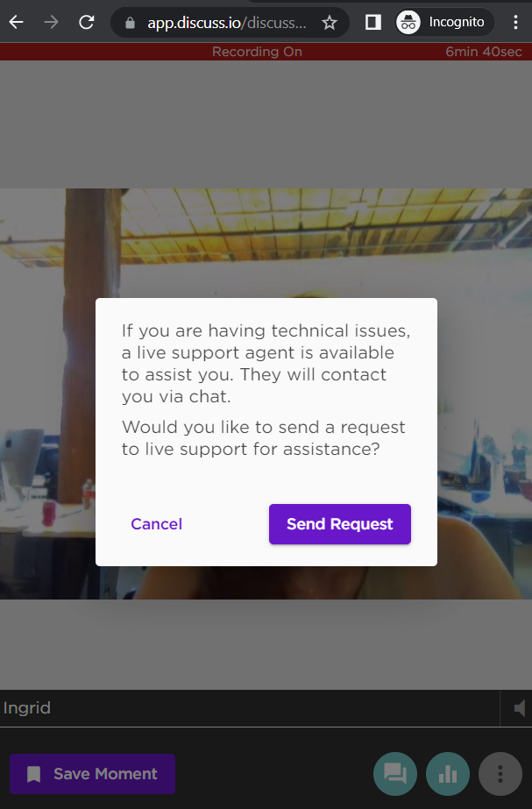The image size is (532, 809).
Task: Cancel the live support request dialog
Action: pos(156,523)
